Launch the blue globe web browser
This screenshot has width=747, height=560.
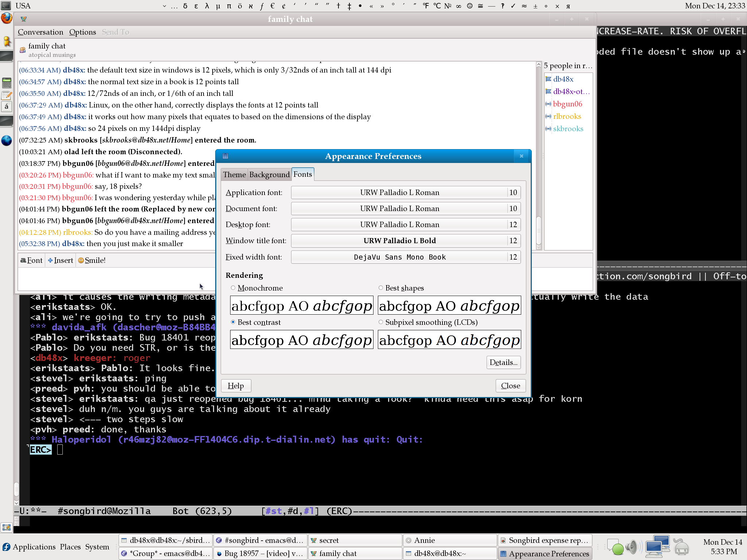(7, 140)
